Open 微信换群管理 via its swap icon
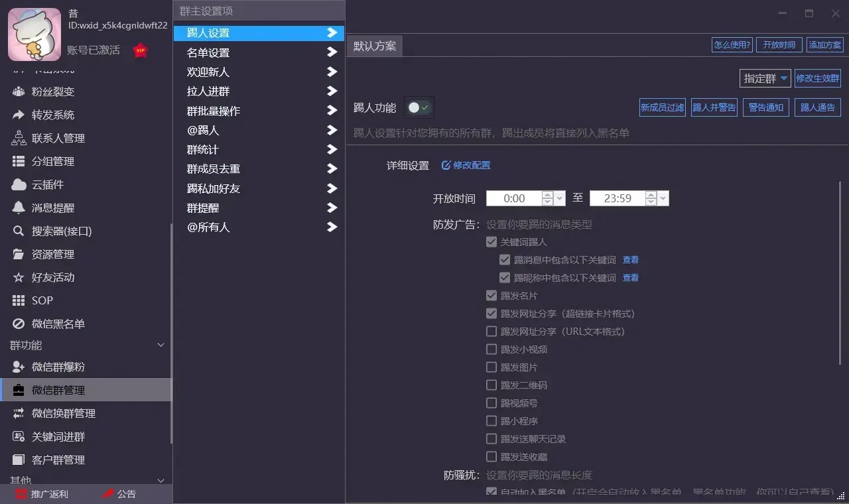849x504 pixels. 19,413
